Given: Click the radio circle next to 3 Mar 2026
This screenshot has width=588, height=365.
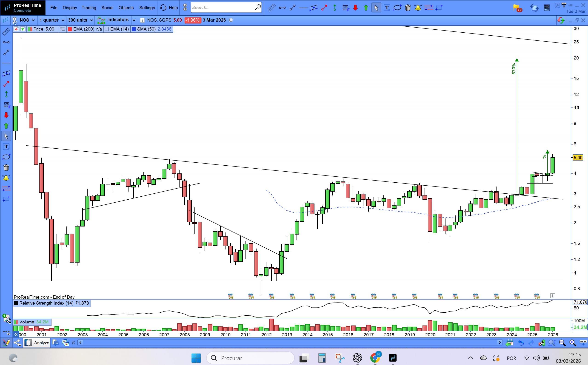Looking at the screenshot, I should point(231,20).
